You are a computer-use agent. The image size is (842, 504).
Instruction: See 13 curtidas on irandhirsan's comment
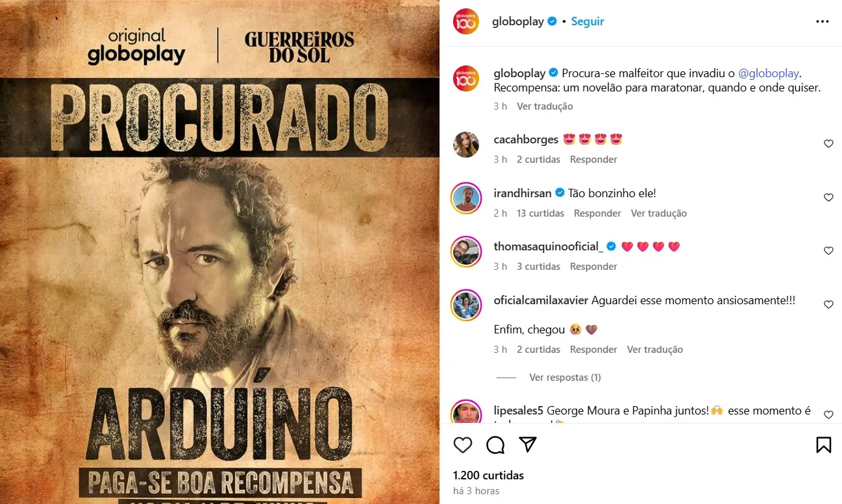[540, 213]
